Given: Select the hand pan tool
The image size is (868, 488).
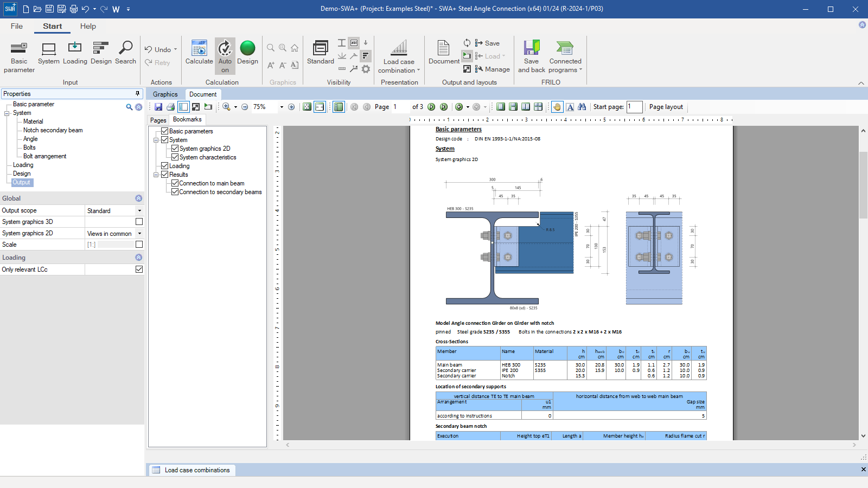Looking at the screenshot, I should tap(557, 107).
